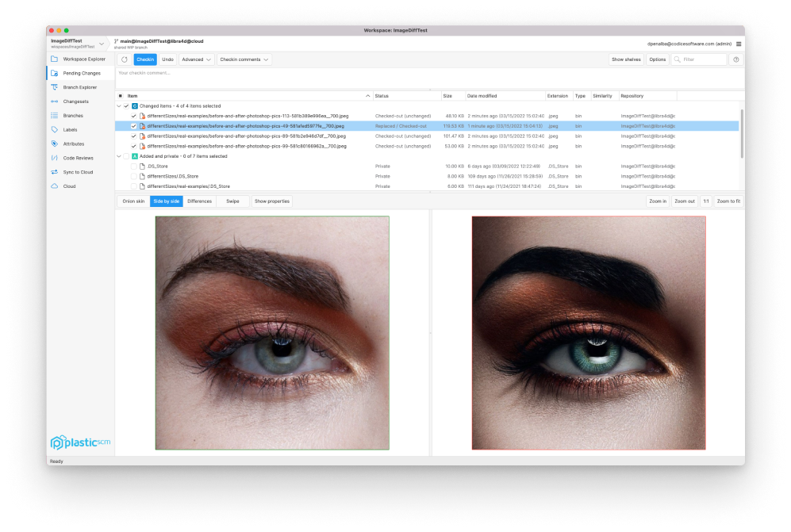Toggle the select-all checkbox in Item header
Image resolution: width=791 pixels, height=532 pixels.
pyautogui.click(x=120, y=96)
